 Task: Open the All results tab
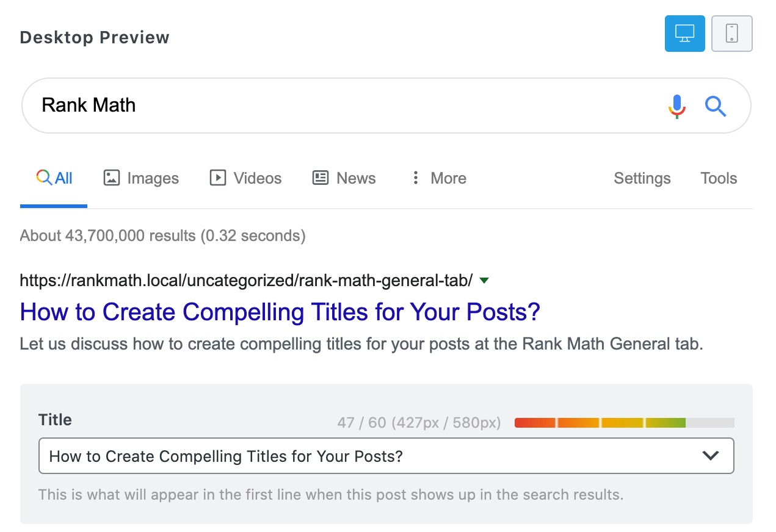[54, 178]
